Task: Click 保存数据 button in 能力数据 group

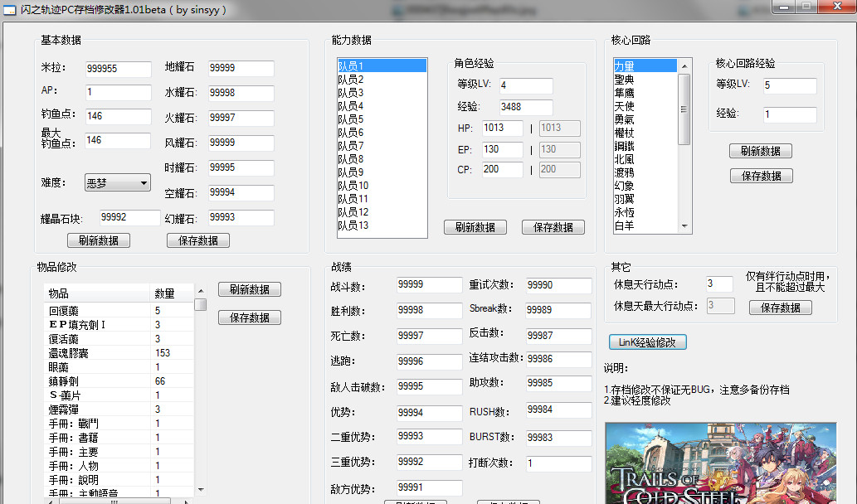Action: (x=553, y=228)
